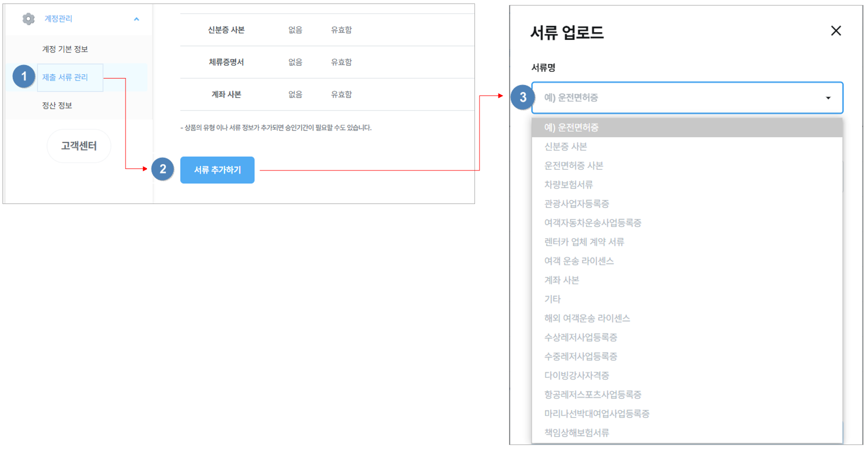Click the 서류명 combo box field
The image size is (868, 450).
[x=680, y=98]
